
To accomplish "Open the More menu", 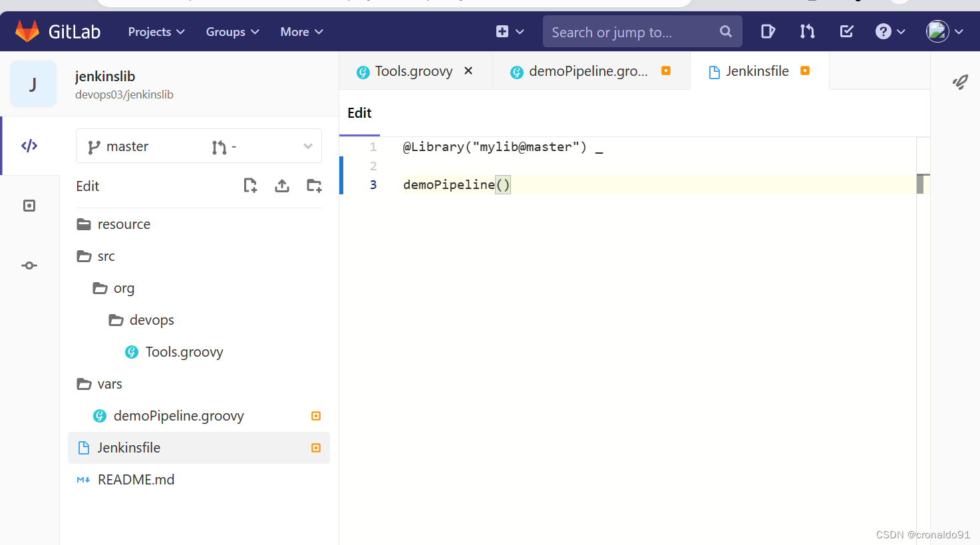I will click(301, 32).
